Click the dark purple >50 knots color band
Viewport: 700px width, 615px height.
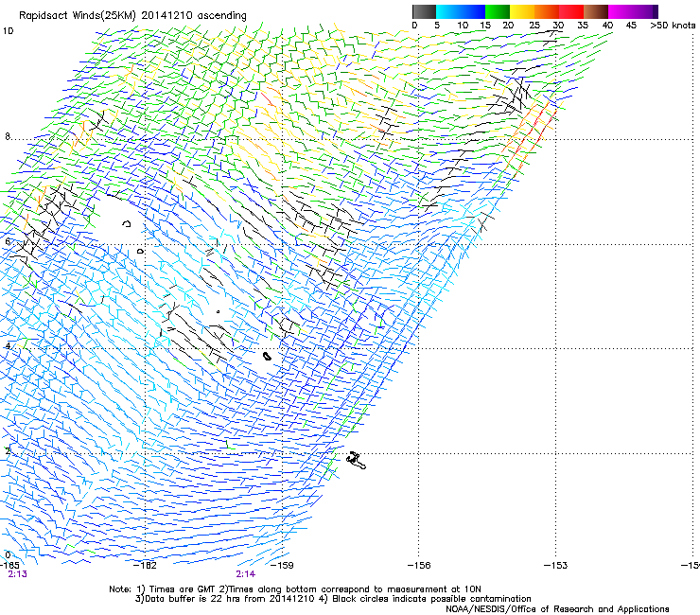pyautogui.click(x=655, y=11)
